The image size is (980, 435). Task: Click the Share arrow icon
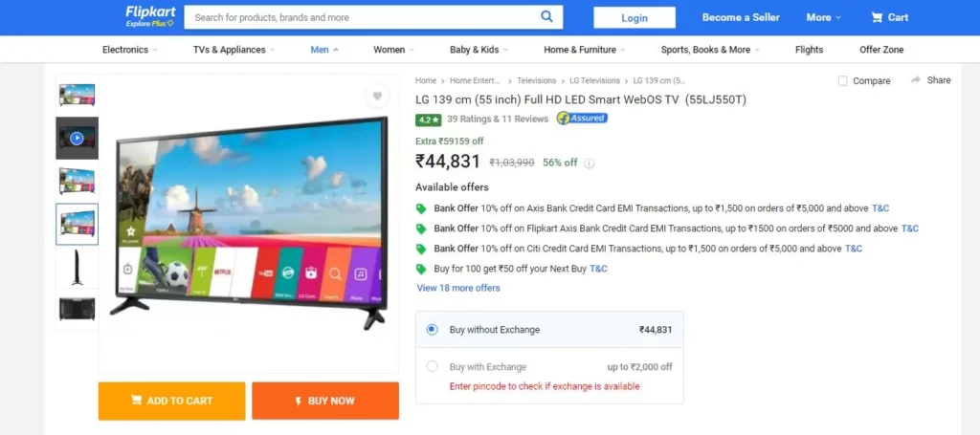(916, 80)
